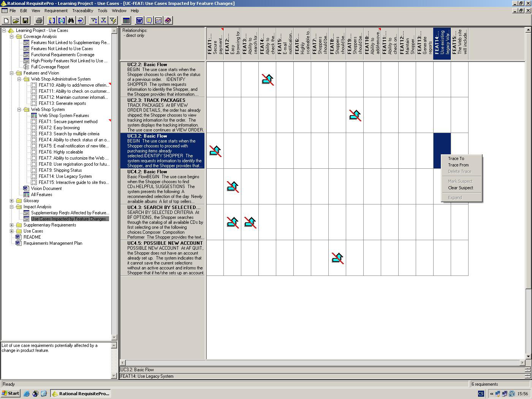
Task: Click the Print toolbar icon
Action: 39,21
